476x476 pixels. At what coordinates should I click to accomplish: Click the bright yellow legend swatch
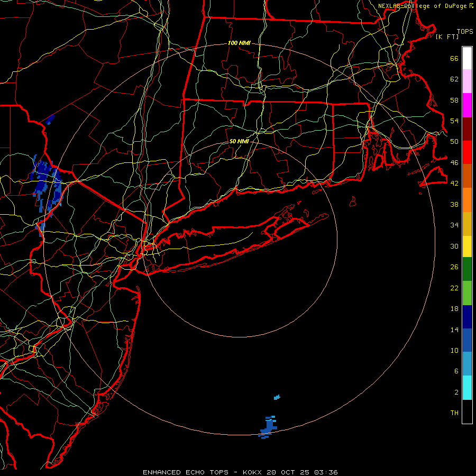467,246
